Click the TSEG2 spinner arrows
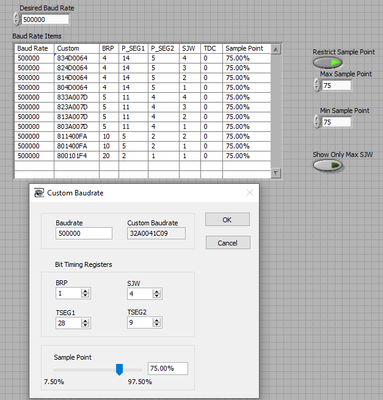 tap(157, 323)
